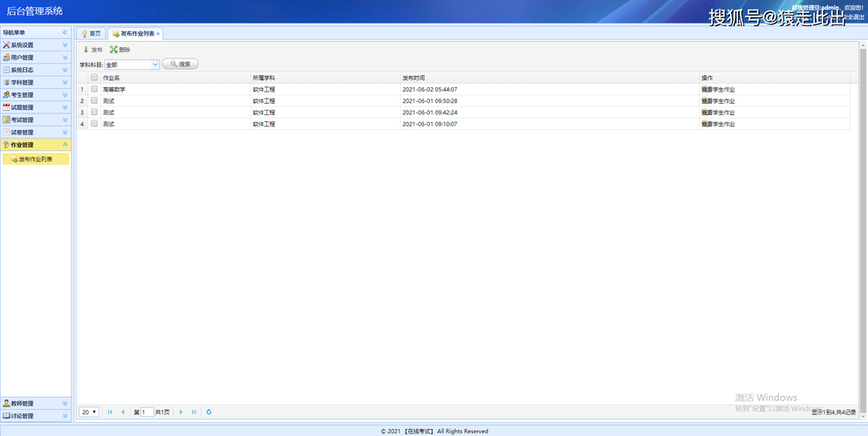The height and width of the screenshot is (436, 868).
Task: Click the 学科科目 text field showing 全部
Action: [x=128, y=65]
